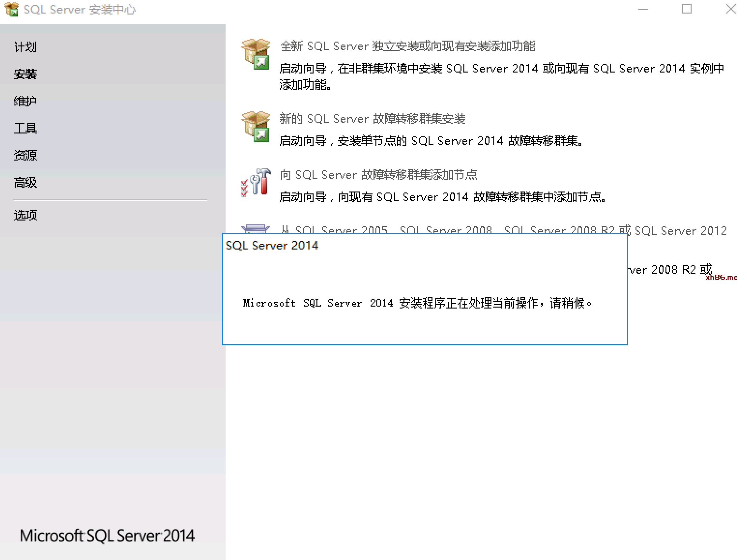This screenshot has height=560, width=747.
Task: Click the new standalone installation box icon
Action: (256, 54)
